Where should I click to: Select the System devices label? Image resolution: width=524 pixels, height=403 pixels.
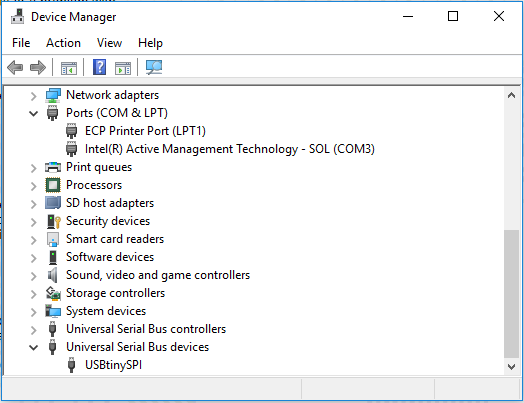[x=106, y=311]
